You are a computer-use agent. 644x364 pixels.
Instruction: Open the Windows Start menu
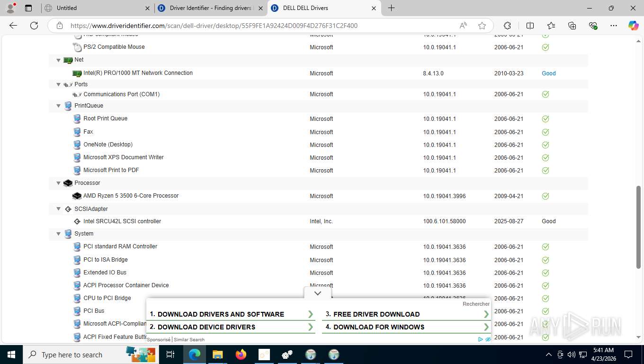click(11, 355)
